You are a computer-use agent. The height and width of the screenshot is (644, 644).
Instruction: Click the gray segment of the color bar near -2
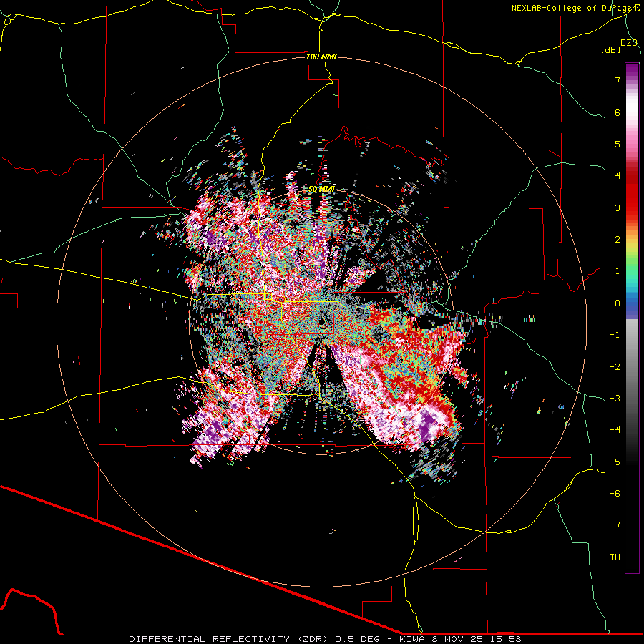point(632,367)
